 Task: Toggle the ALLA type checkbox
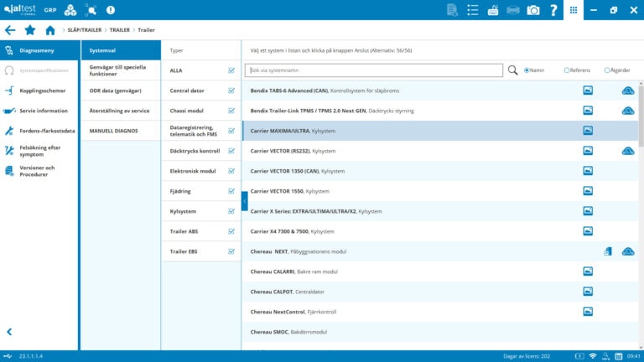231,70
